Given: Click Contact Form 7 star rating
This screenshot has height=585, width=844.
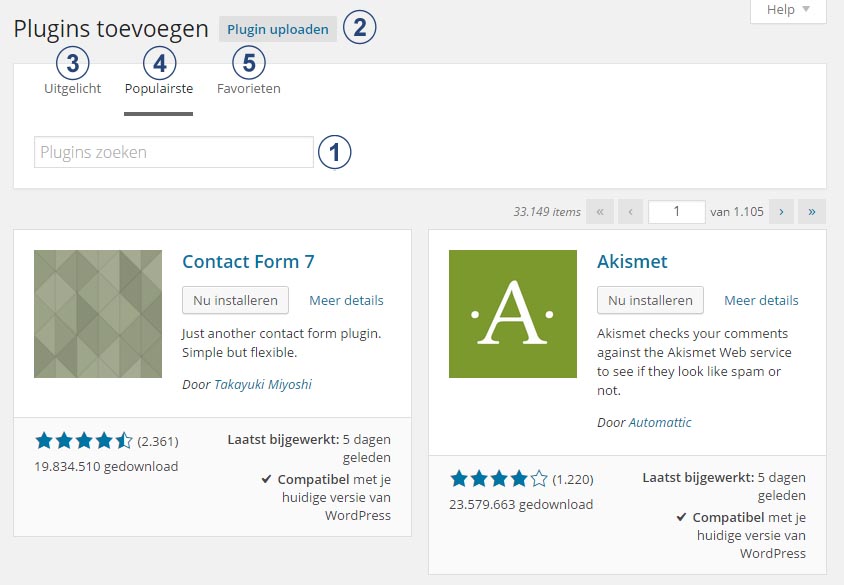Looking at the screenshot, I should [x=83, y=441].
